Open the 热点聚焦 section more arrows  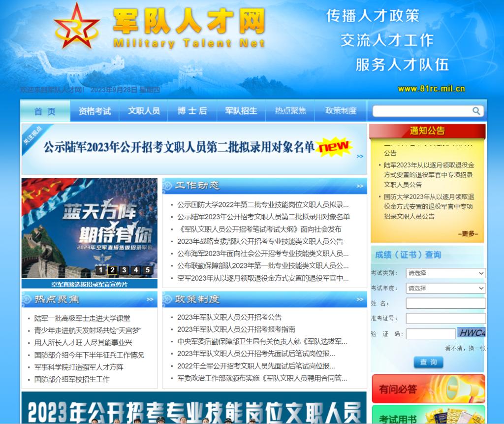(150, 299)
